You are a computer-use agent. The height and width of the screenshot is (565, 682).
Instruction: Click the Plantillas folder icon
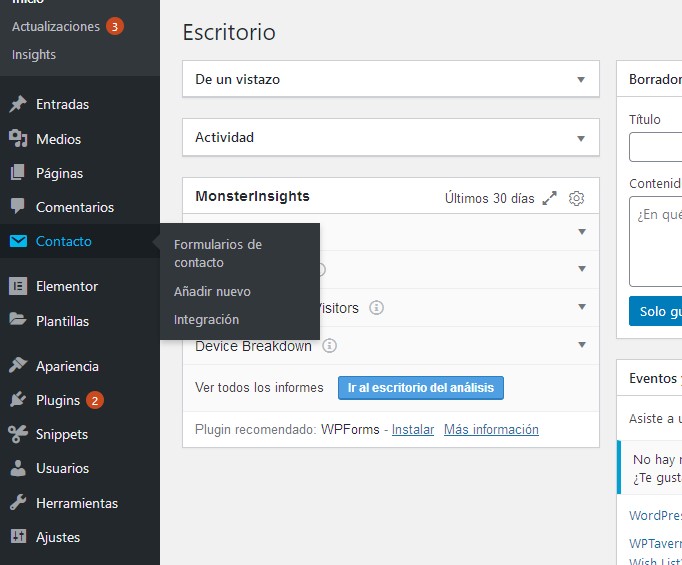pos(18,321)
